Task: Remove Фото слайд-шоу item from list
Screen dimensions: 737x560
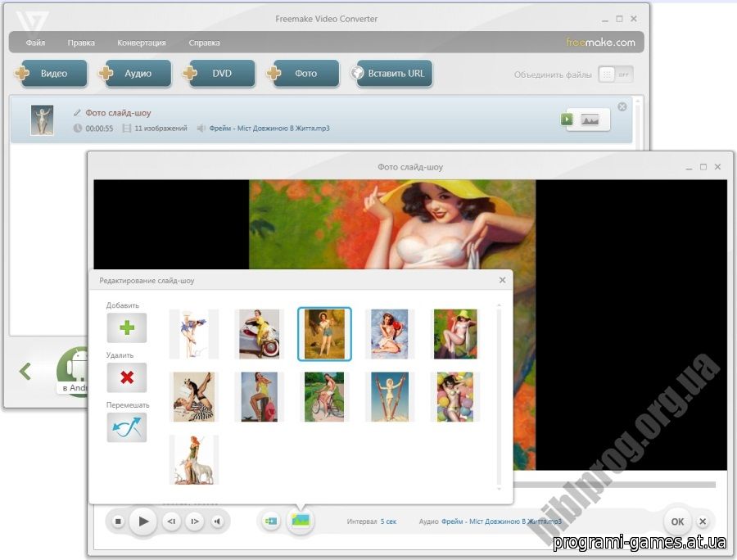Action: click(x=622, y=106)
